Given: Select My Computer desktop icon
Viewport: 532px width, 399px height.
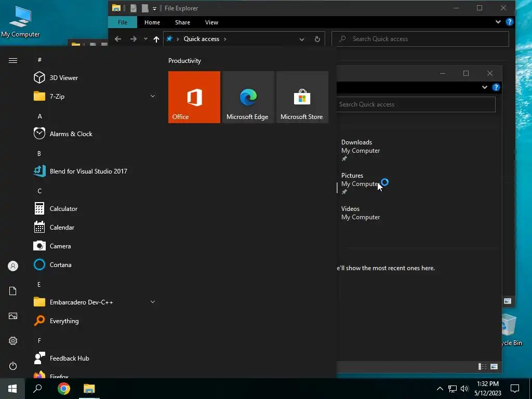Looking at the screenshot, I should pyautogui.click(x=20, y=22).
